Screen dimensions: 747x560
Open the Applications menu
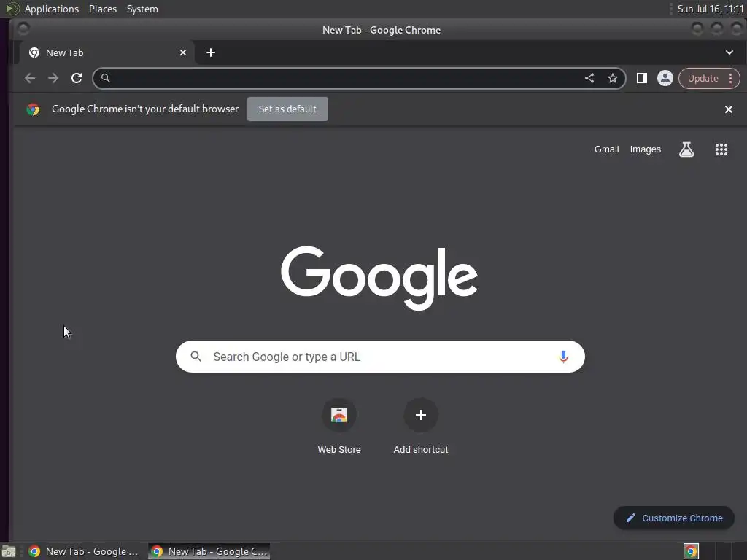52,9
